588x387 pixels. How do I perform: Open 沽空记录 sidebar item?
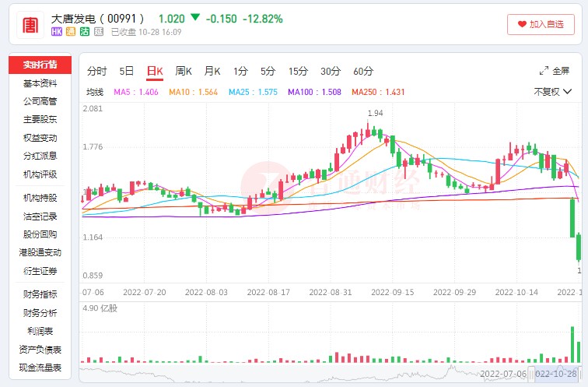click(x=40, y=216)
